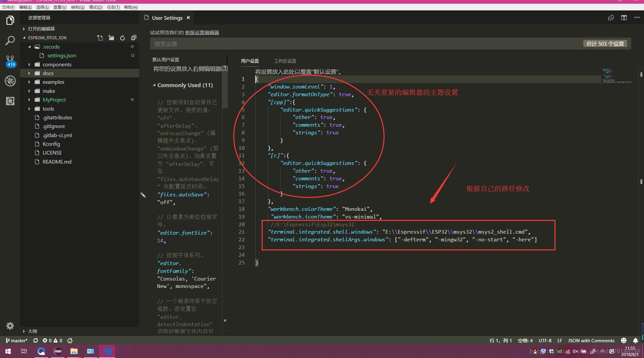Open the View menu (查看)
This screenshot has width=644, height=358.
pos(60,7)
